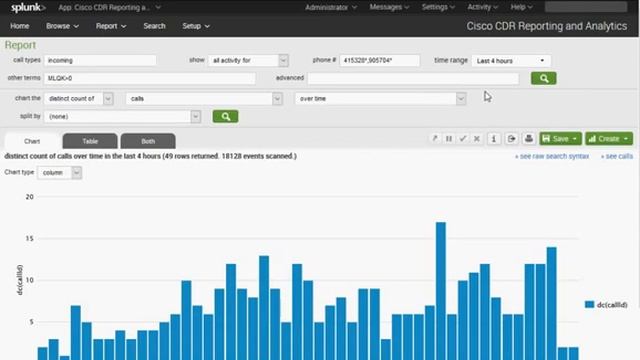Screen dimensions: 640x360
Task: Run search with upper green magnifier button
Action: (543, 78)
